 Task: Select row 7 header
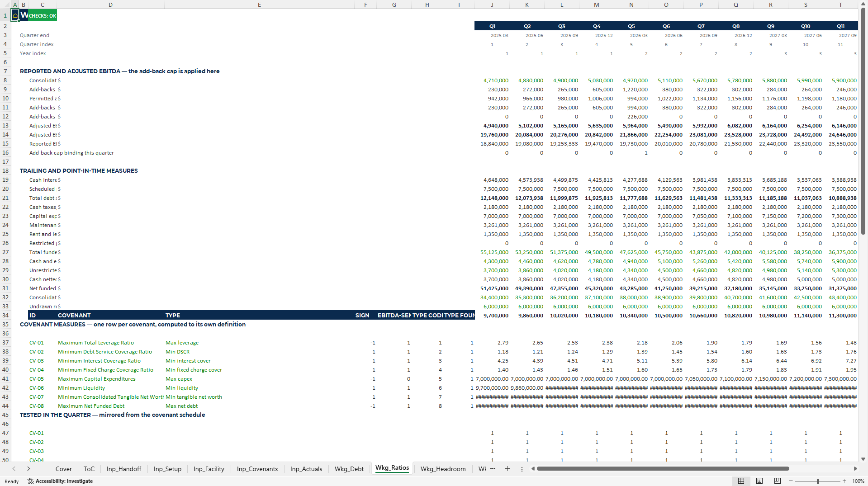5,71
